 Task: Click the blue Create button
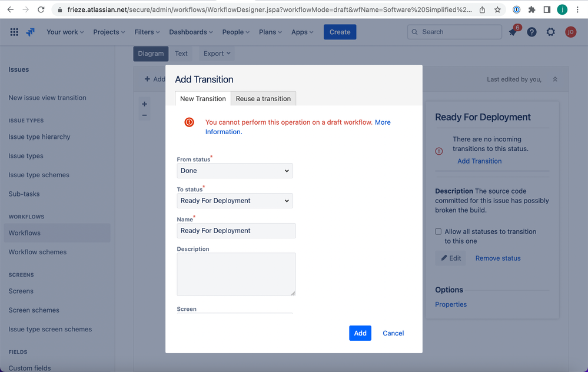(x=340, y=32)
